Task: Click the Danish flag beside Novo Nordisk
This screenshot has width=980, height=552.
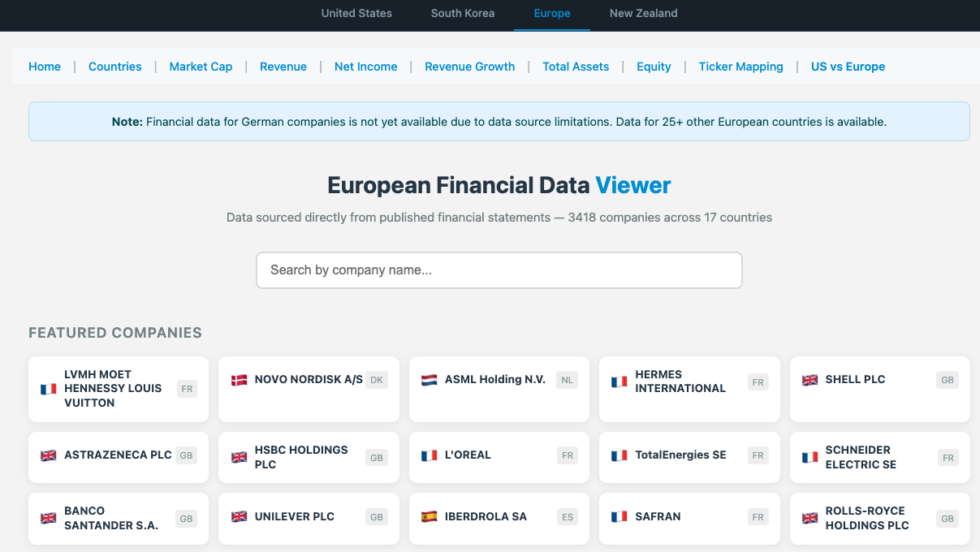Action: (239, 380)
